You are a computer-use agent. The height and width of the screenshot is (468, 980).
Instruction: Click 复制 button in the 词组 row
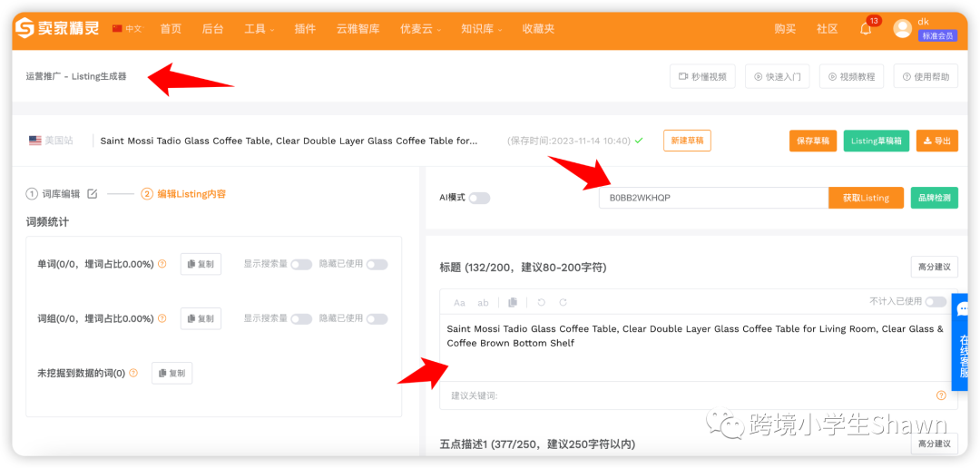click(201, 318)
